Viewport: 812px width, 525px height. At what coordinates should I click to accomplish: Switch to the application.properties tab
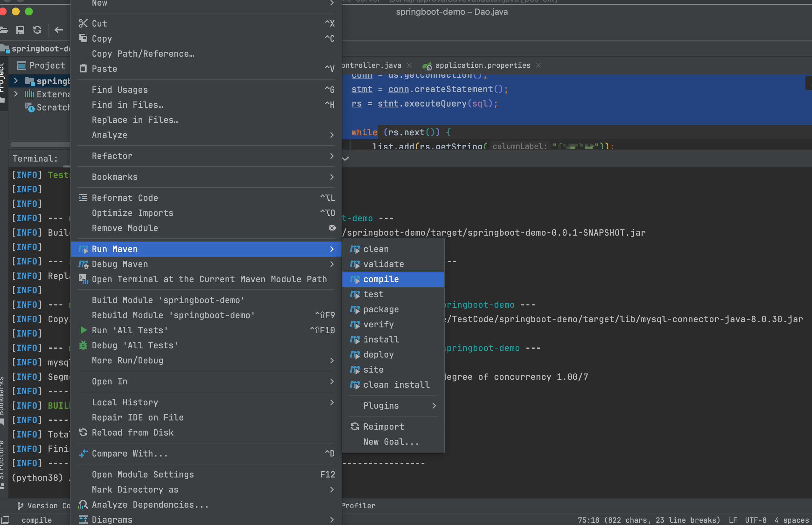pyautogui.click(x=482, y=65)
